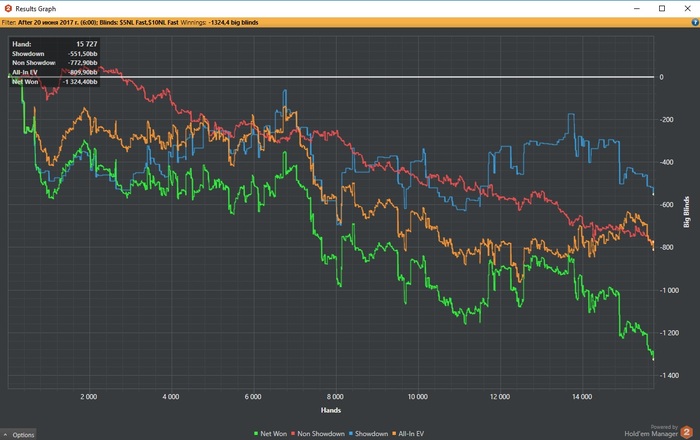Screen dimensions: 700x440
Task: Toggle the All-In EV legend entry
Action: pos(408,434)
